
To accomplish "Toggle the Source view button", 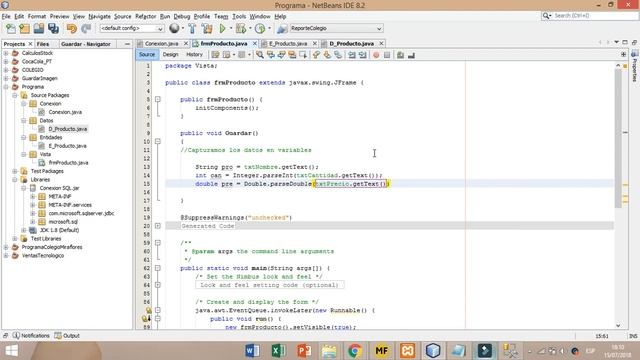I will [147, 55].
